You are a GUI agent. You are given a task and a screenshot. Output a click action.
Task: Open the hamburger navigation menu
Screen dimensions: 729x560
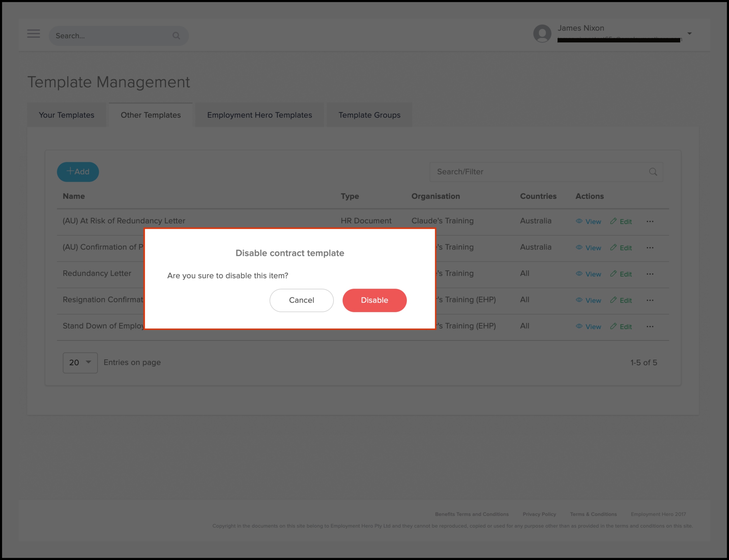[x=33, y=34]
